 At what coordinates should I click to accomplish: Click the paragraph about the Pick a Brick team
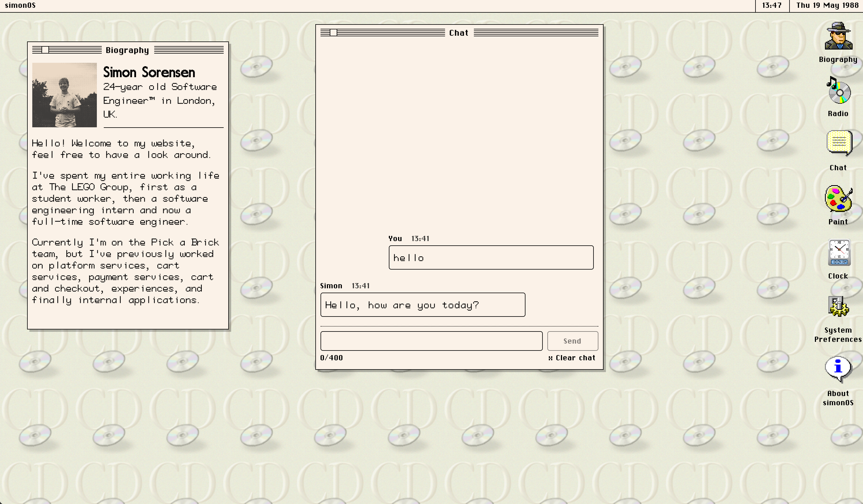126,271
